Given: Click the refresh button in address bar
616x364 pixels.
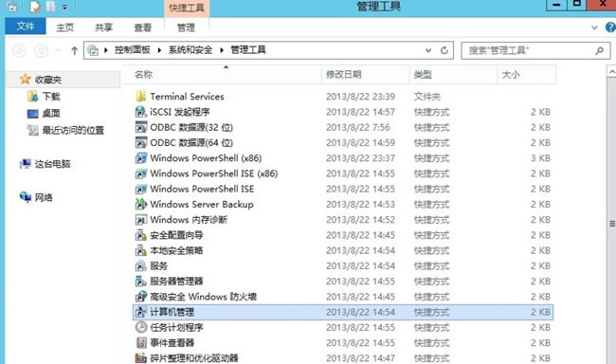Looking at the screenshot, I should tap(444, 50).
